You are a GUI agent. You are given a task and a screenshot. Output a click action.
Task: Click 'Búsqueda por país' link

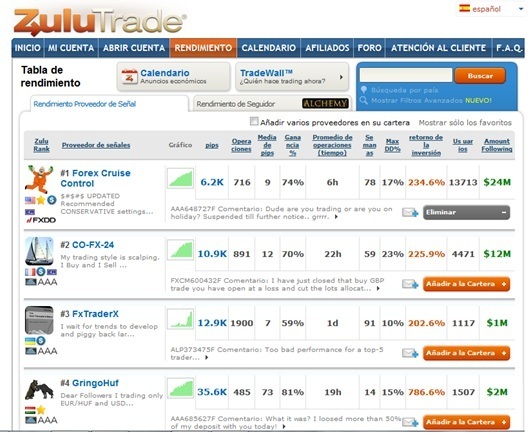tap(405, 90)
